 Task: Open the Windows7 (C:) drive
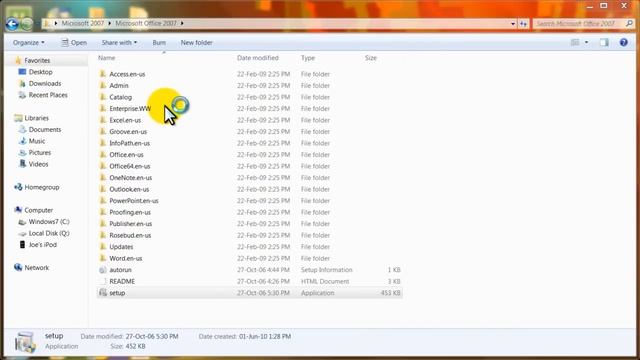[x=49, y=222]
